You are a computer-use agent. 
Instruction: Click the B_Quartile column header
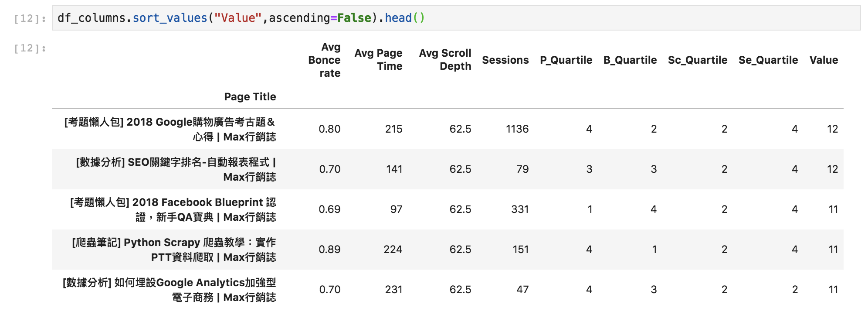(x=630, y=60)
